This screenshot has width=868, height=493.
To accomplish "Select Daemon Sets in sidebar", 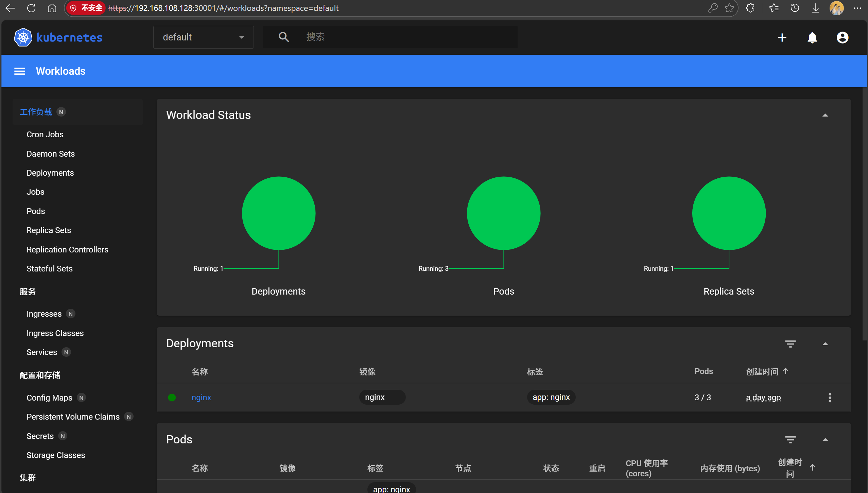I will [51, 154].
